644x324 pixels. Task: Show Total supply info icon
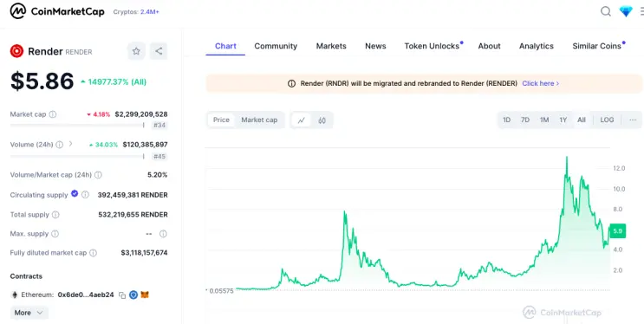(x=55, y=215)
